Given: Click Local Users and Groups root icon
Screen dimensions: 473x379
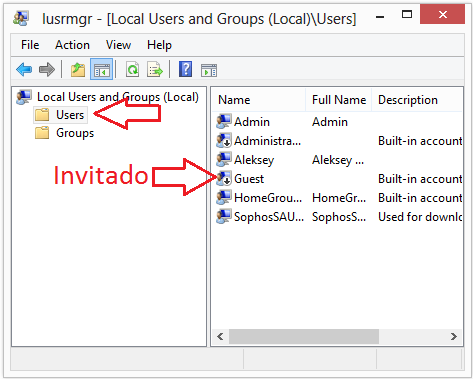Looking at the screenshot, I should pyautogui.click(x=24, y=97).
